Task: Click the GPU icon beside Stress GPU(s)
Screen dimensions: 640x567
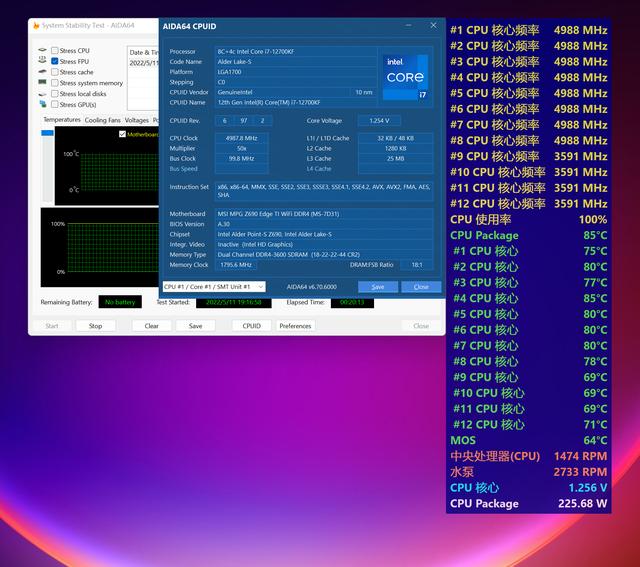Action: pyautogui.click(x=42, y=105)
